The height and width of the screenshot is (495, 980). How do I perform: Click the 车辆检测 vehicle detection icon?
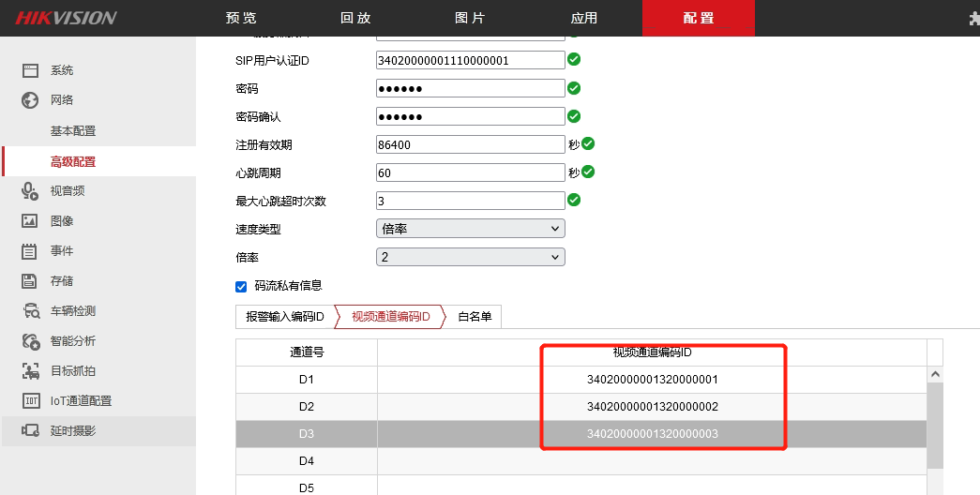(31, 310)
